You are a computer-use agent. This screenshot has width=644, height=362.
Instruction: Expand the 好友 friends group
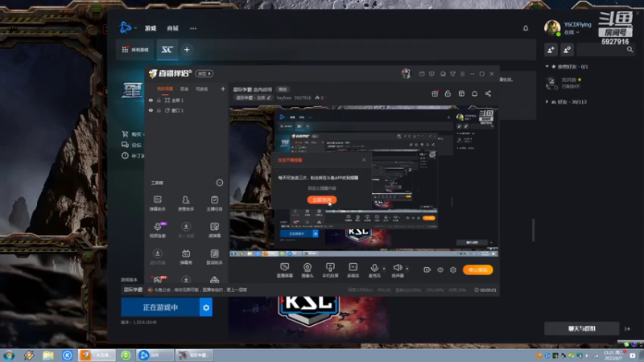tap(547, 101)
